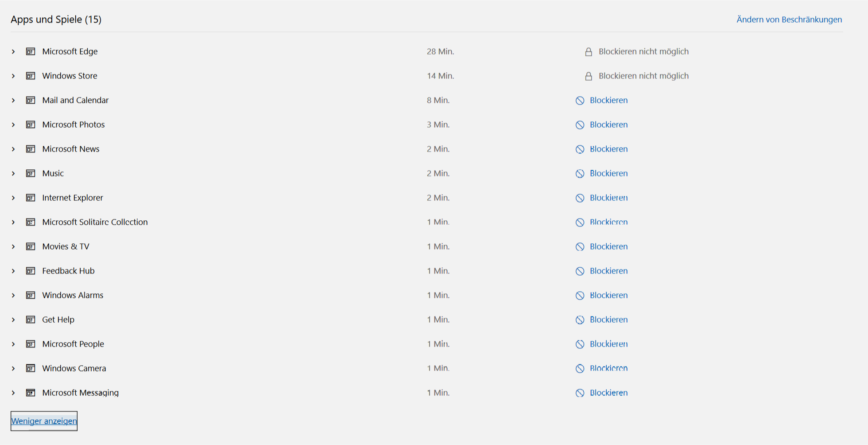Click the Internet Explorer app icon
Screen dimensions: 868x445
tap(31, 198)
